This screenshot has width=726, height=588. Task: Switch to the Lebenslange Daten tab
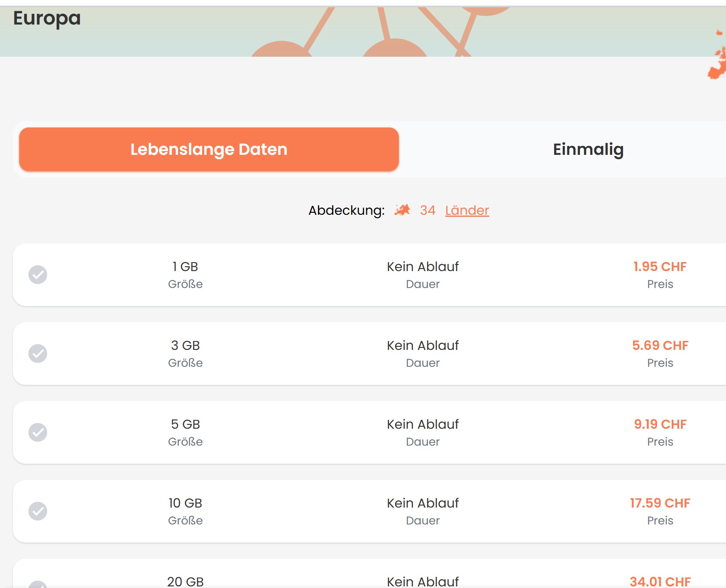point(209,149)
